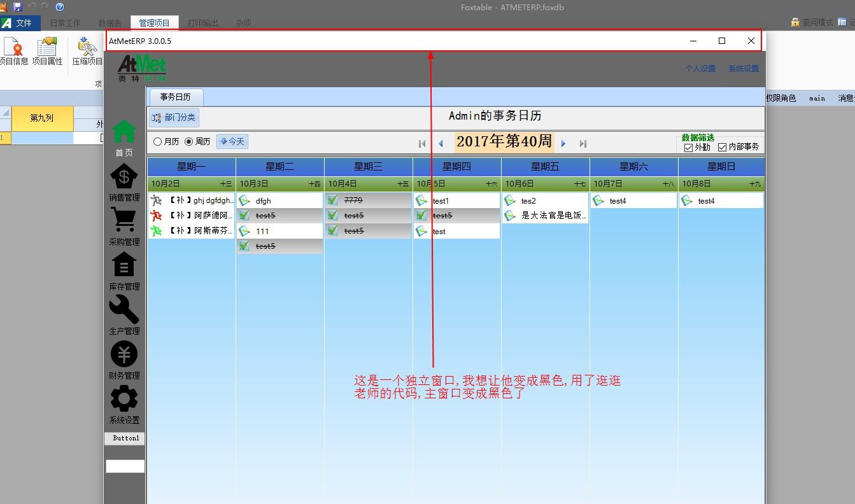Image resolution: width=855 pixels, height=504 pixels.
Task: Select the 月历 radio button
Action: coord(158,141)
